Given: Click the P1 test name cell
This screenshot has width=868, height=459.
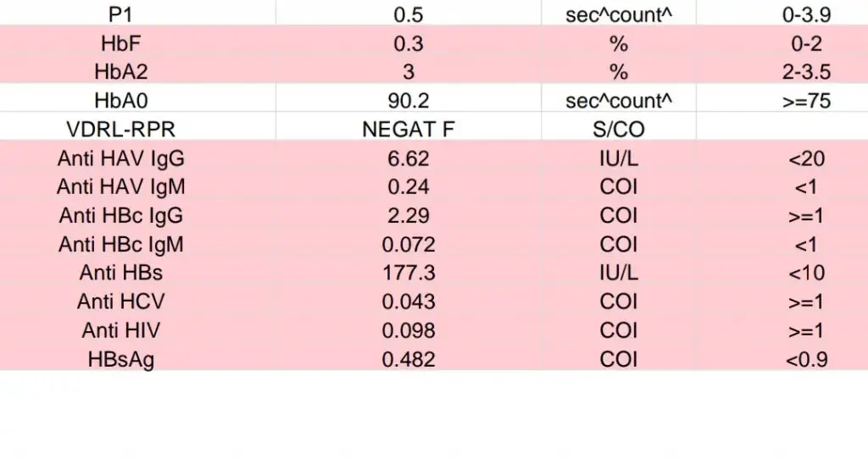Looking at the screenshot, I should coord(120,14).
